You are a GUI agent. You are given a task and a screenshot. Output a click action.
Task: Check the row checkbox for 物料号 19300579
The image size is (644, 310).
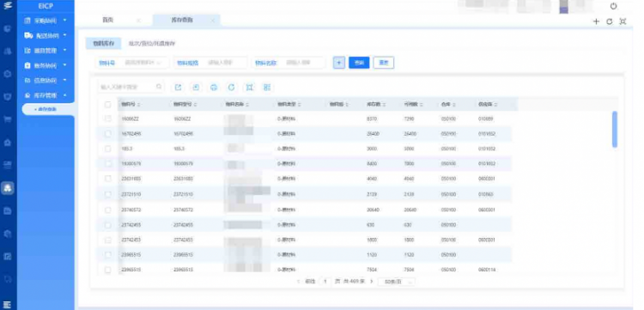(107, 164)
